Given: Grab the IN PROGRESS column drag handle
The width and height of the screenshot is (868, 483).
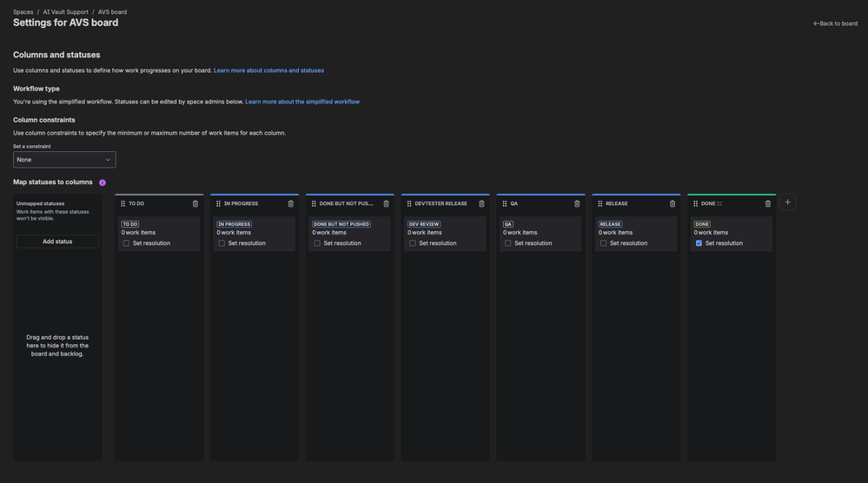Looking at the screenshot, I should coord(218,203).
